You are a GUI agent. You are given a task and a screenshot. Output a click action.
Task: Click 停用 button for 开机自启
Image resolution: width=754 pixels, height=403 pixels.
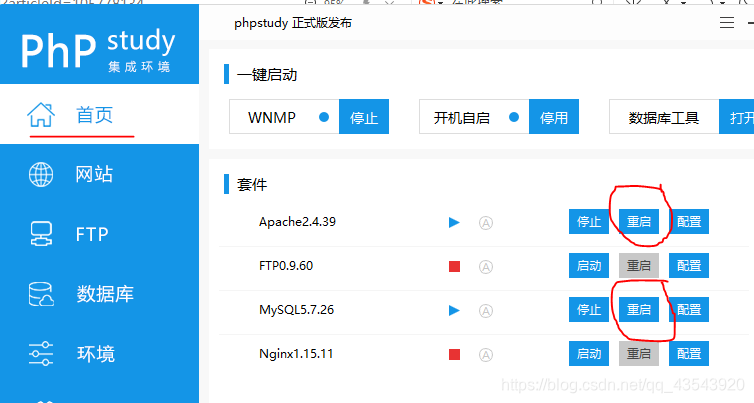pyautogui.click(x=554, y=116)
